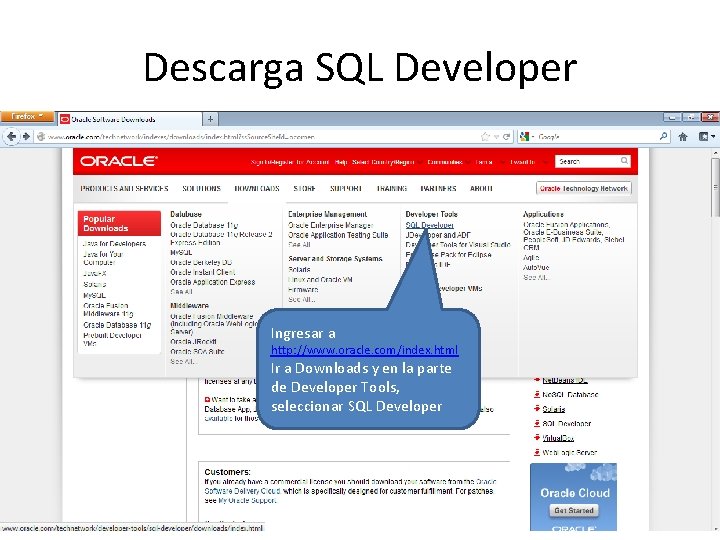Screen dimensions: 720x540
Task: Open the Downloads menu
Action: pos(257,188)
